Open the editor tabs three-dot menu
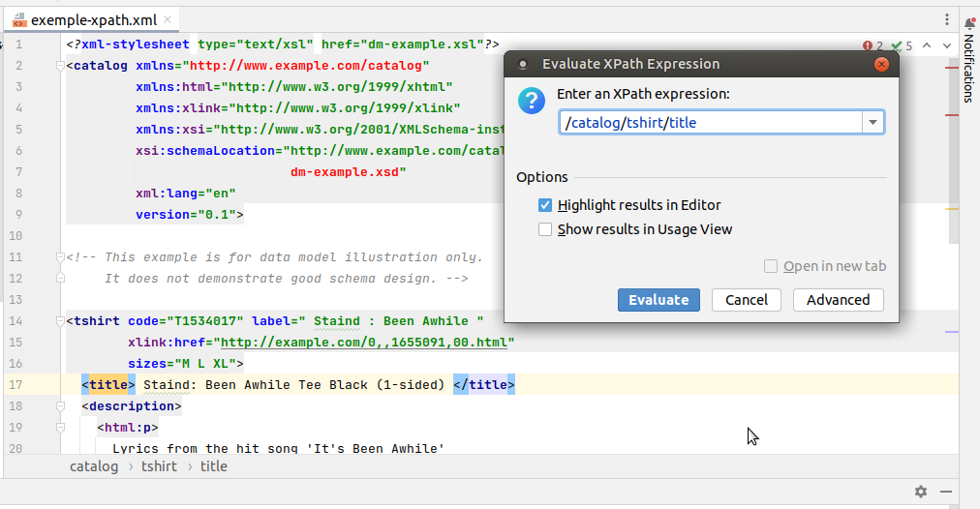Image resolution: width=980 pixels, height=509 pixels. 947,20
